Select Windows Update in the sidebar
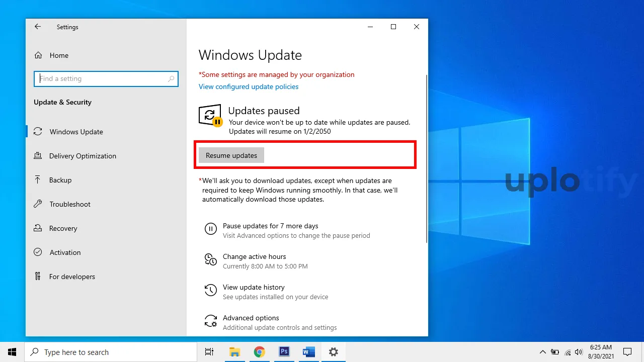 [76, 132]
